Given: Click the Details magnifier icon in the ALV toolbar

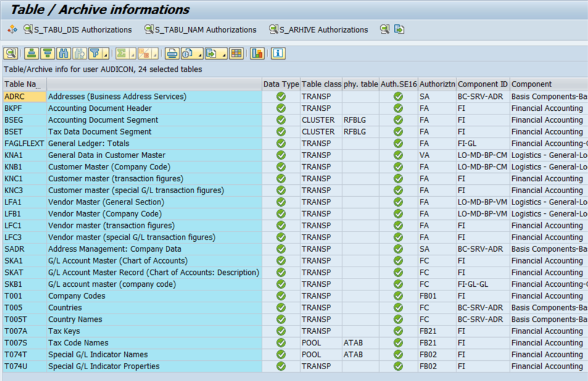Looking at the screenshot, I should [x=10, y=53].
